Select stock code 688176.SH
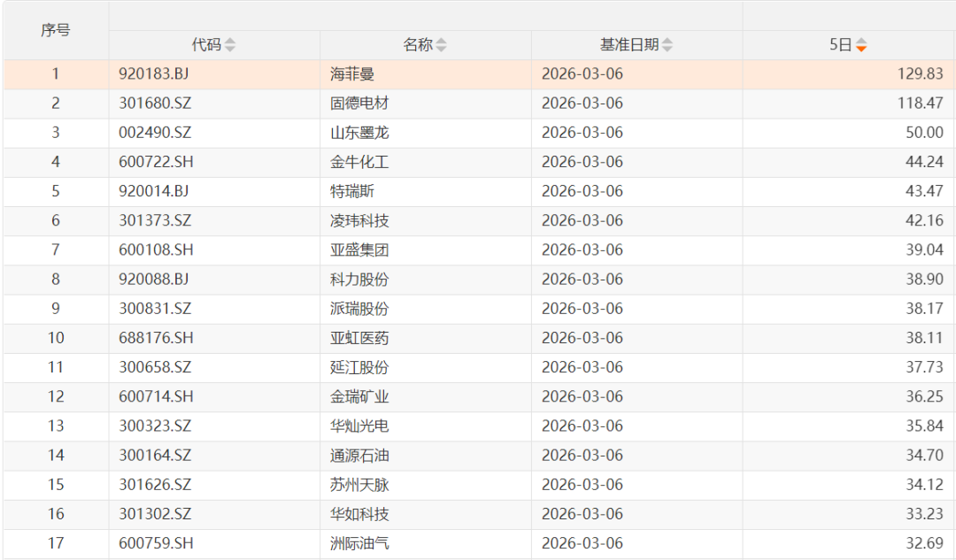The image size is (956, 560). tap(156, 338)
